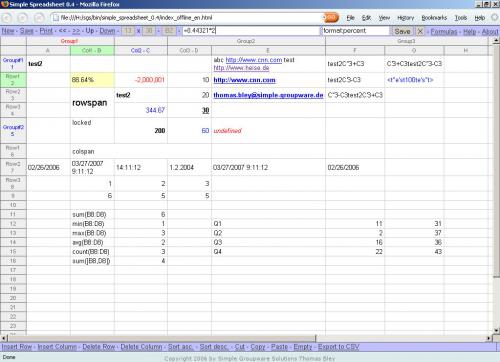The image size is (500, 362).
Task: Click the browser Reload button
Action: [39, 18]
